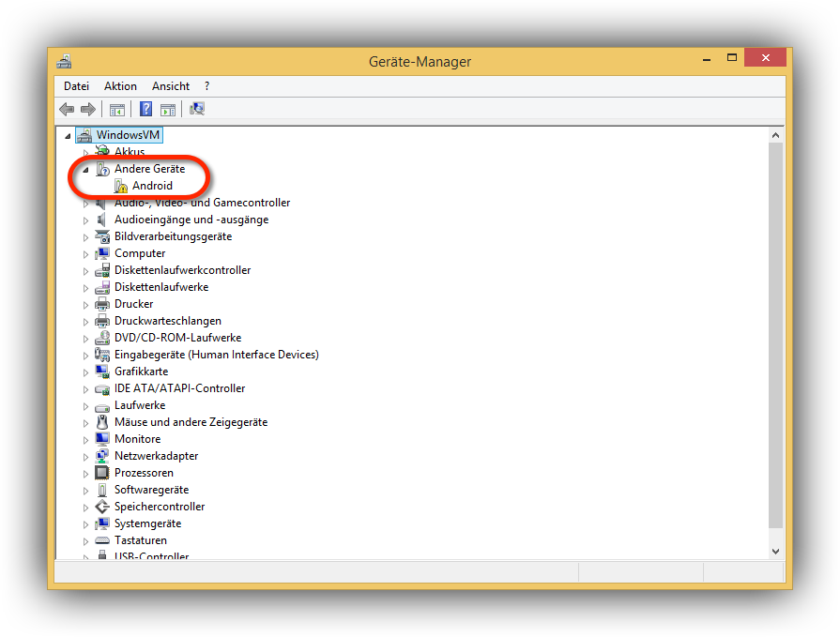Click the Drucker printer icon
Screen dimensions: 840x637
(x=102, y=304)
